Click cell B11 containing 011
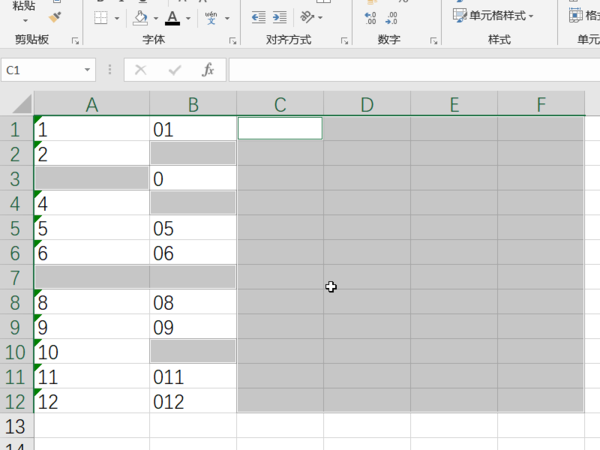This screenshot has width=600, height=450. click(x=193, y=376)
